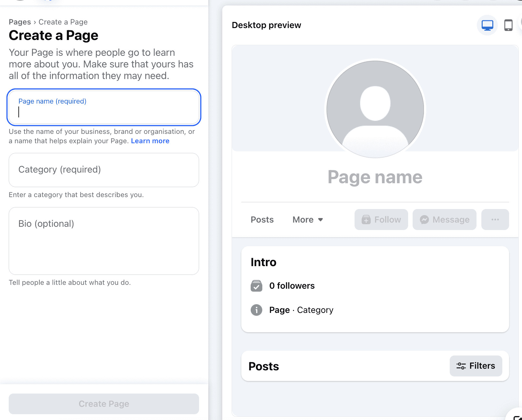
Task: Click the 'Create a Page' breadcrumb text
Action: [x=63, y=22]
